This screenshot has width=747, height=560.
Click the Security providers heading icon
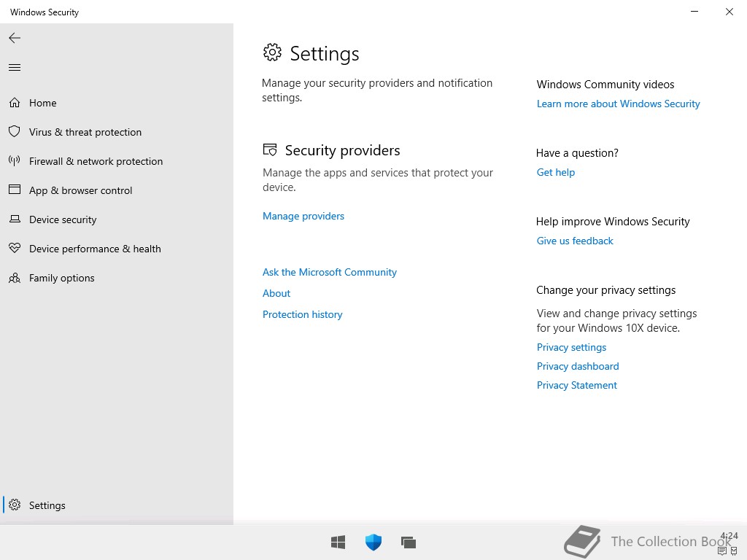pos(270,150)
